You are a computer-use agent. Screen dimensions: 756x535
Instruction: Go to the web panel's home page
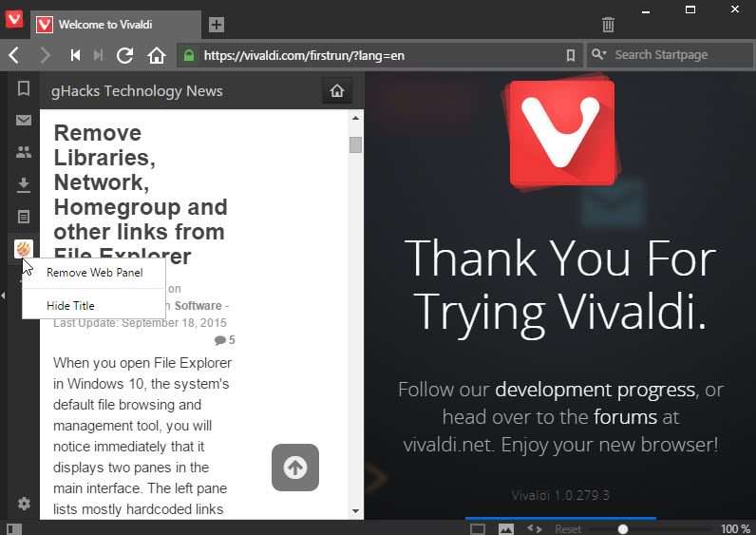pos(337,90)
